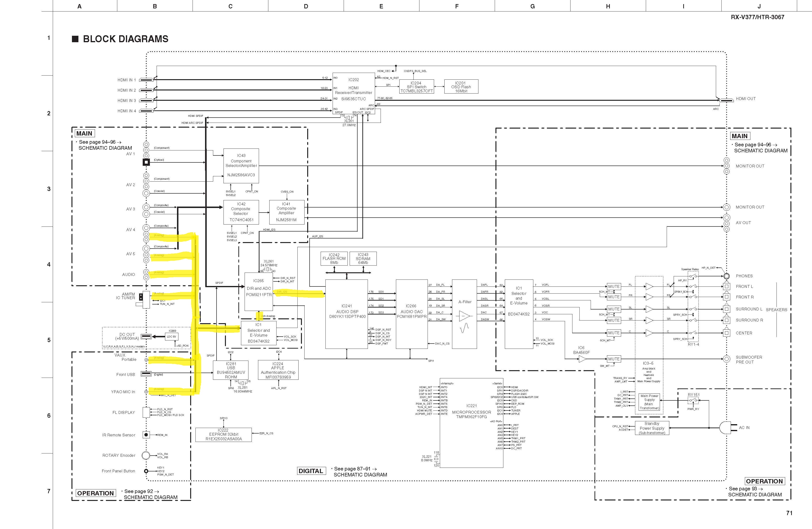Click the SUBWOOFER PRE OUT jack

tap(727, 359)
